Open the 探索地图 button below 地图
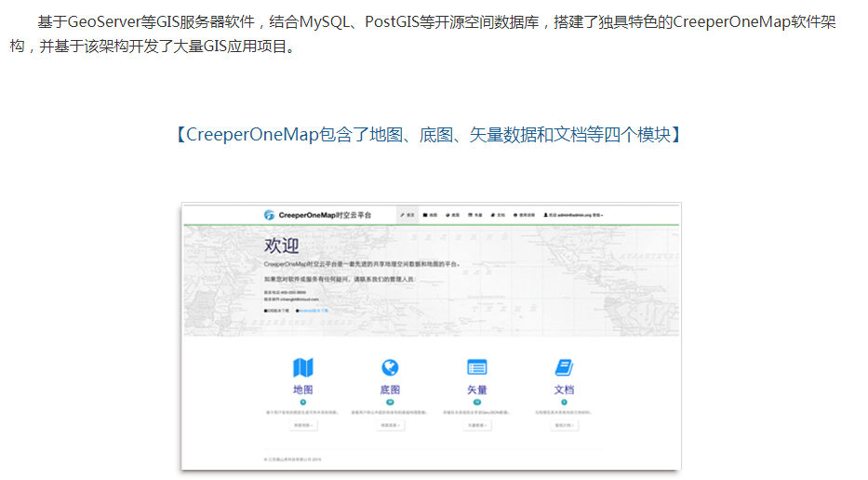868x480 pixels. [303, 425]
